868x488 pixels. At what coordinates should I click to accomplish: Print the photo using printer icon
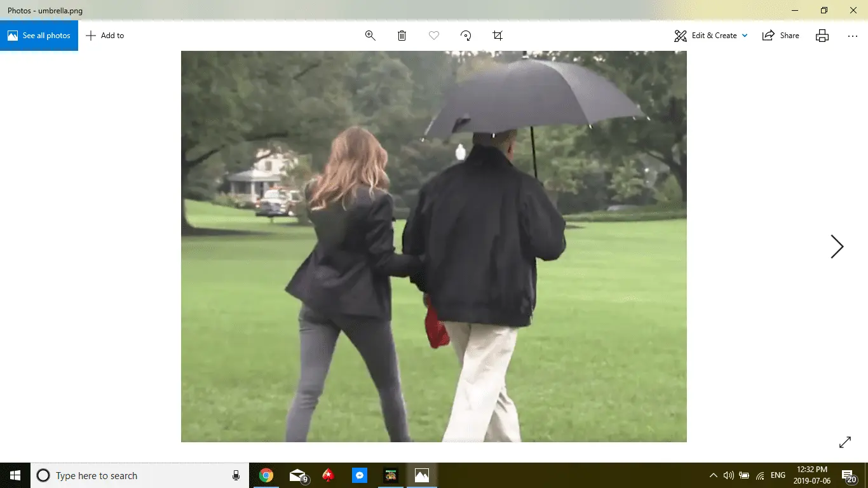(822, 36)
